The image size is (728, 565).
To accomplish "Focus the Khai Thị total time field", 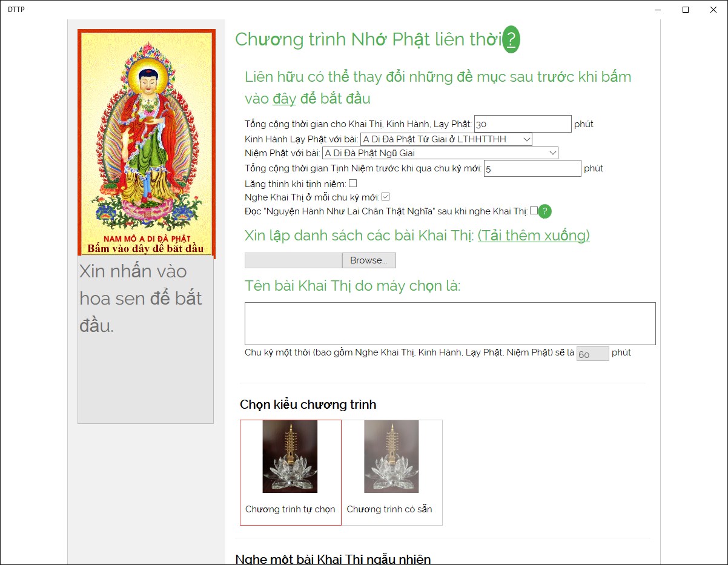I will coord(523,124).
